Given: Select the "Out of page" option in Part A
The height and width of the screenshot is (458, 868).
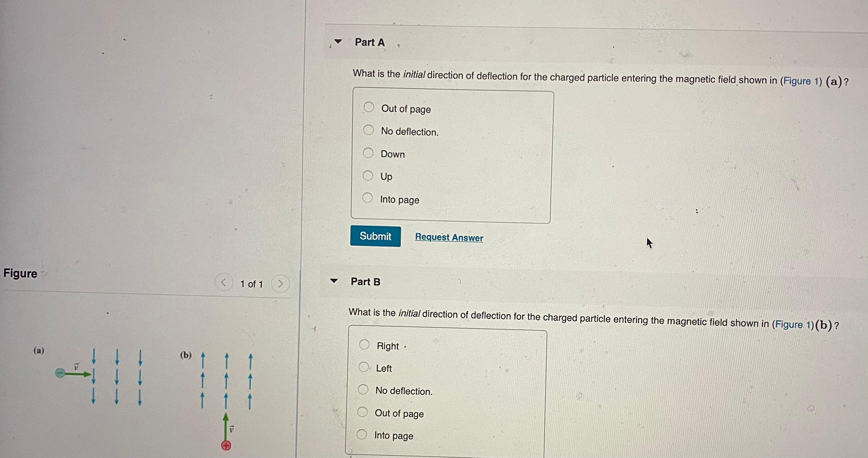Looking at the screenshot, I should click(369, 107).
